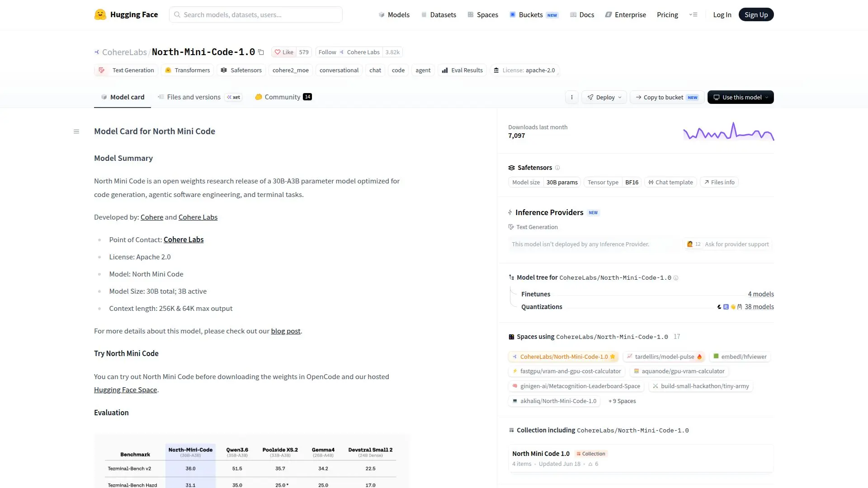Click the Sign Up button
Image resolution: width=868 pixels, height=488 pixels.
pos(756,14)
